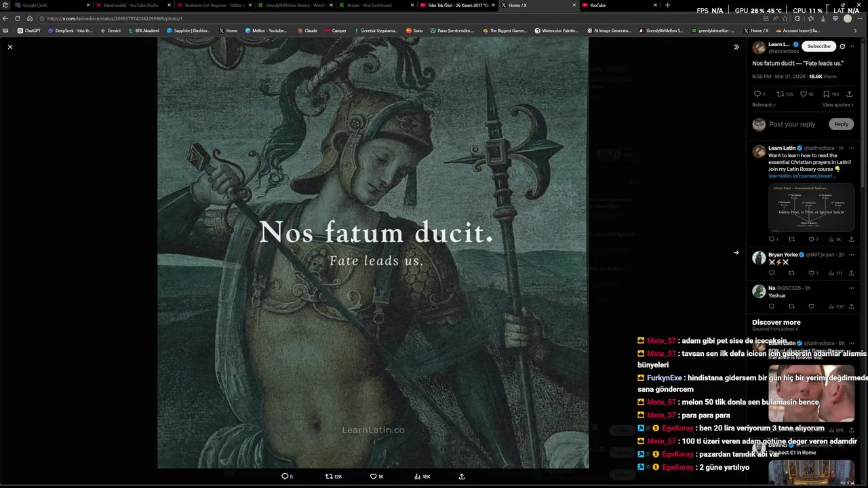Screen dimensions: 868x488
Task: Open AI Image Generator bookmark
Action: [x=608, y=30]
